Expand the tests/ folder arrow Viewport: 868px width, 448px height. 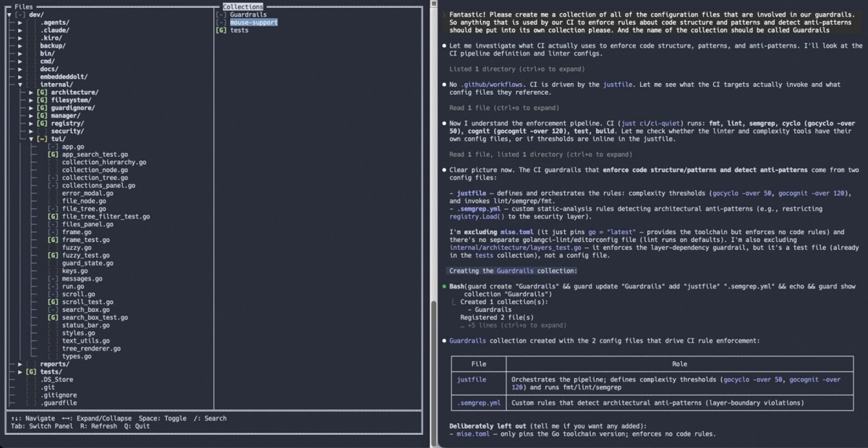[20, 372]
